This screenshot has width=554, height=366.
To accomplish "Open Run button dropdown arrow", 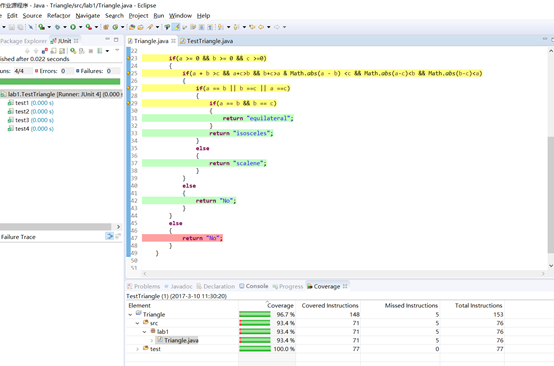I will point(81,27).
